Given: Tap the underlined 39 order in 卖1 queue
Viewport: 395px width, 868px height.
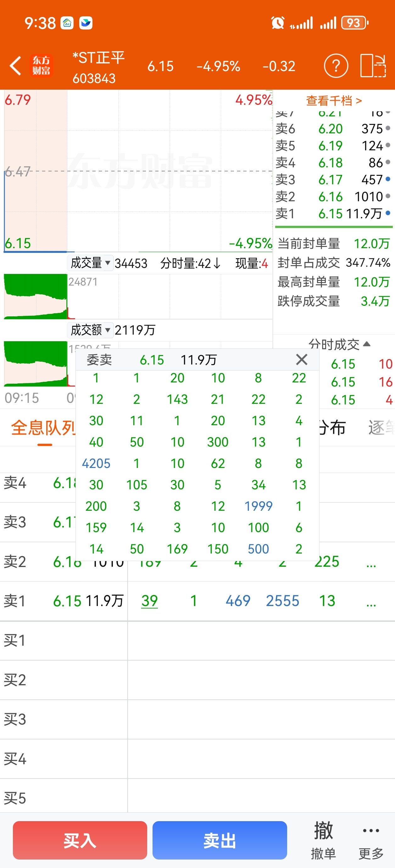Looking at the screenshot, I should click(x=150, y=601).
